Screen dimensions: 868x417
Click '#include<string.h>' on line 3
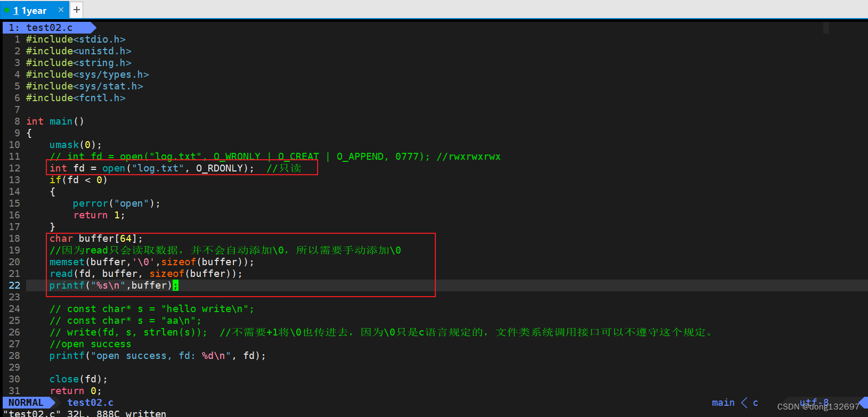click(79, 63)
